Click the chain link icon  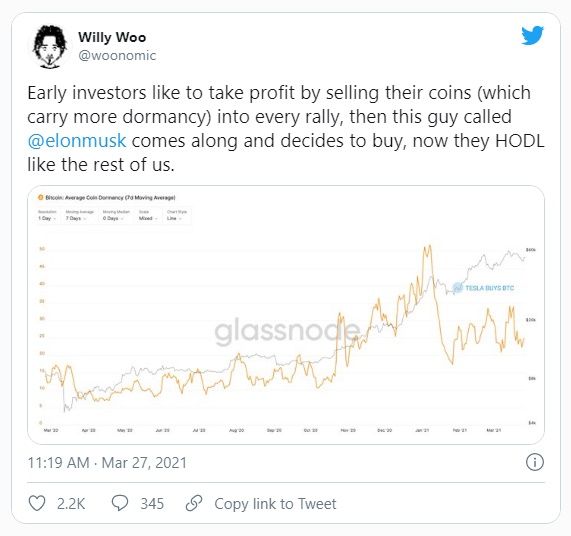pos(194,504)
